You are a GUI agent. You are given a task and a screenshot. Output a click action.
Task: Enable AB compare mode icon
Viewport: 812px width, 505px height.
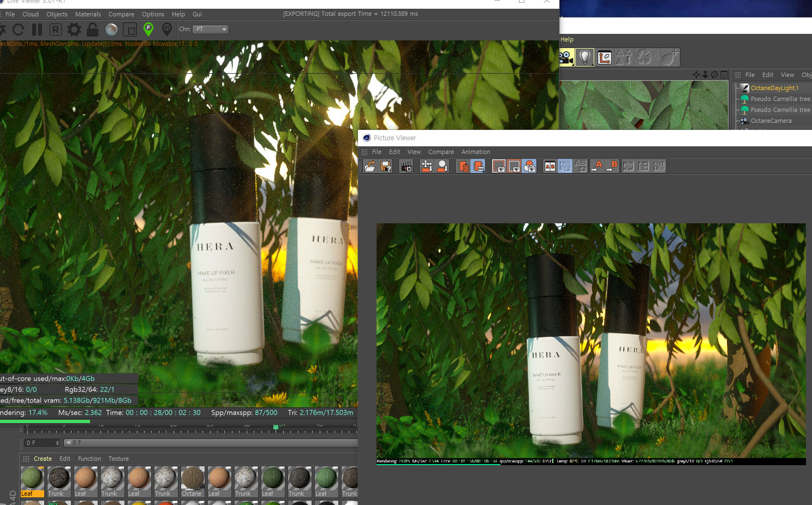(x=550, y=166)
